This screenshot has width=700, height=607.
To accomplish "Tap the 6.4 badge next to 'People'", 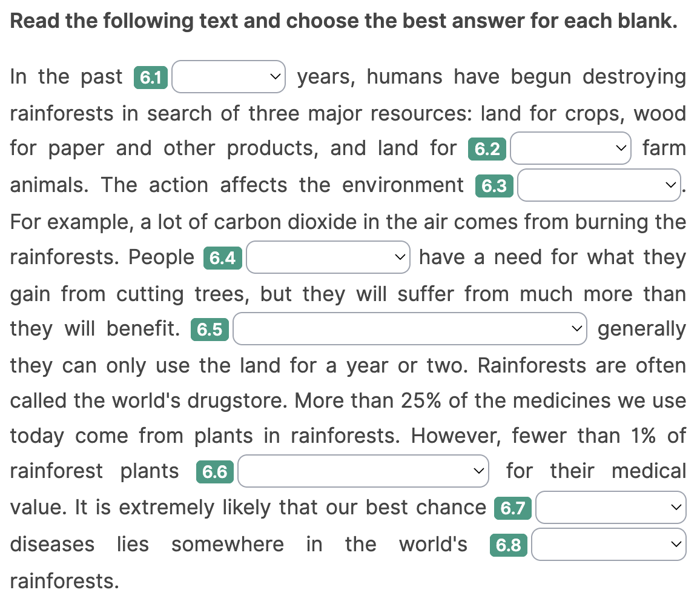I will pos(222,259).
